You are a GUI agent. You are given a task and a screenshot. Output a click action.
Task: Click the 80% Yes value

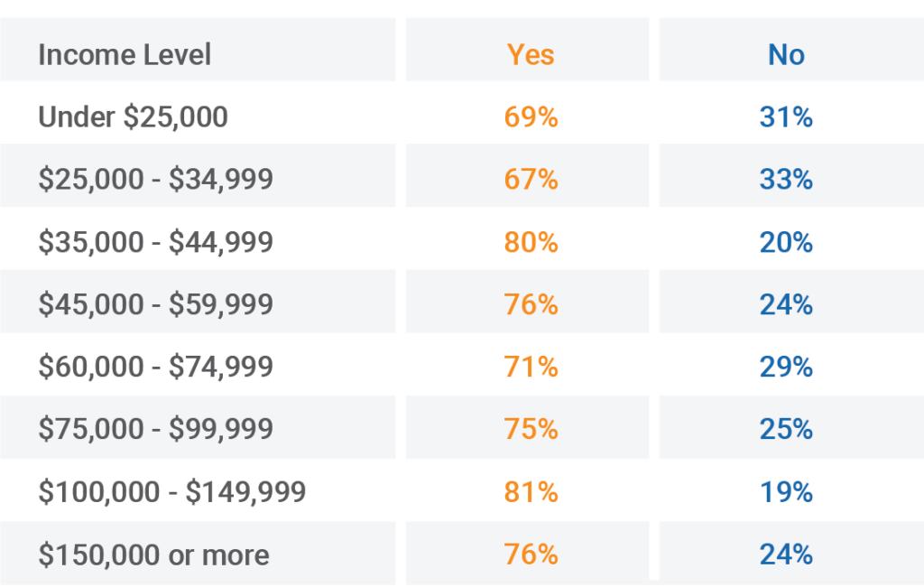point(531,242)
